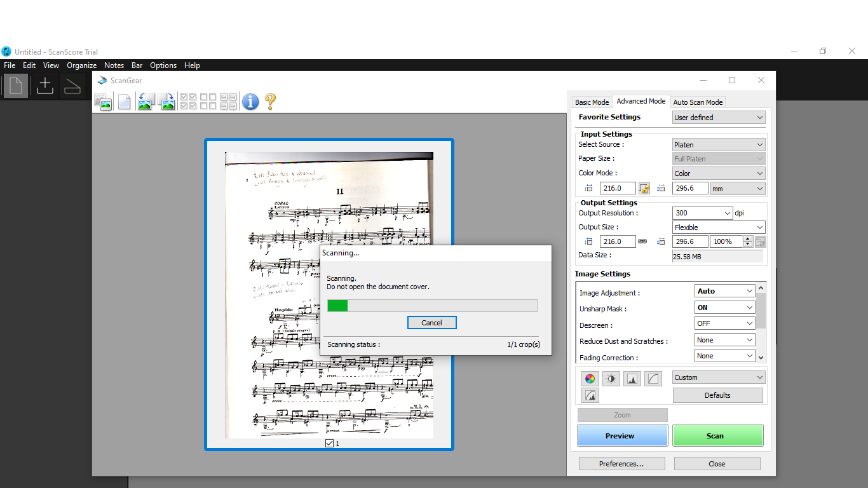
Task: Open the Output Size Flexible dropdown
Action: (x=719, y=227)
